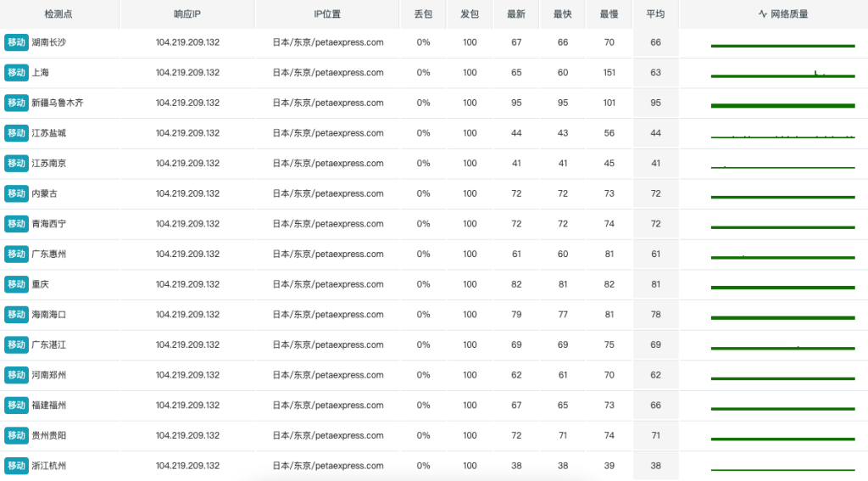Click the slowest value 75 for 广东湛江
The image size is (868, 481).
609,344
